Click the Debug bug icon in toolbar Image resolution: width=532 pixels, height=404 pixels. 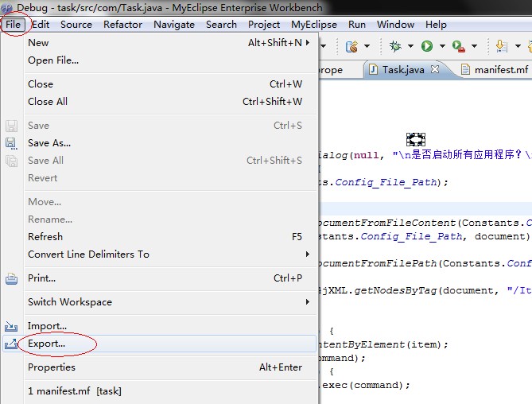[x=395, y=47]
